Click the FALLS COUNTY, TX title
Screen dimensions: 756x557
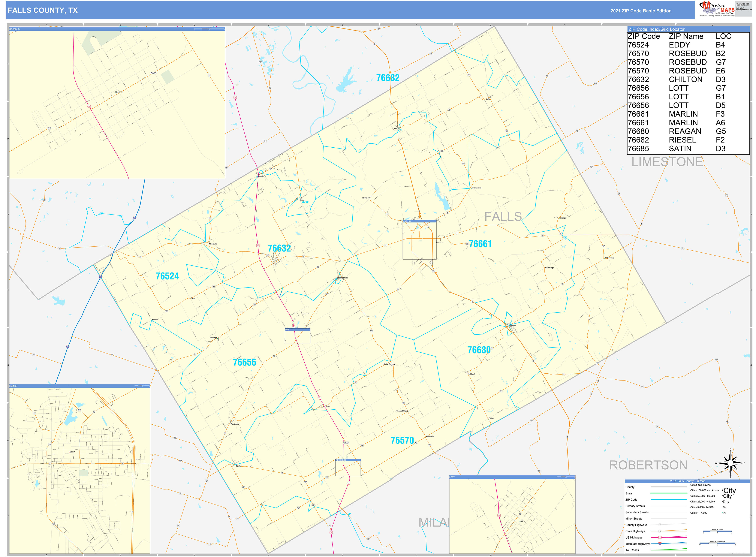[x=43, y=10]
